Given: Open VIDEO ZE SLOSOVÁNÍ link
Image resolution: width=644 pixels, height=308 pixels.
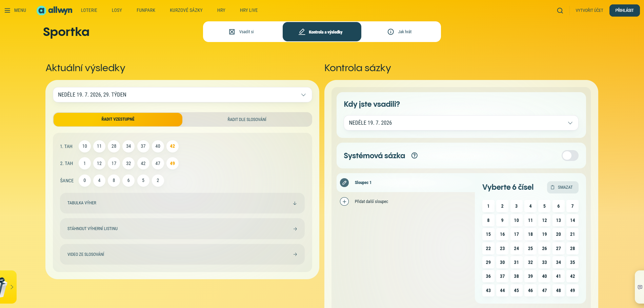Looking at the screenshot, I should (x=182, y=254).
